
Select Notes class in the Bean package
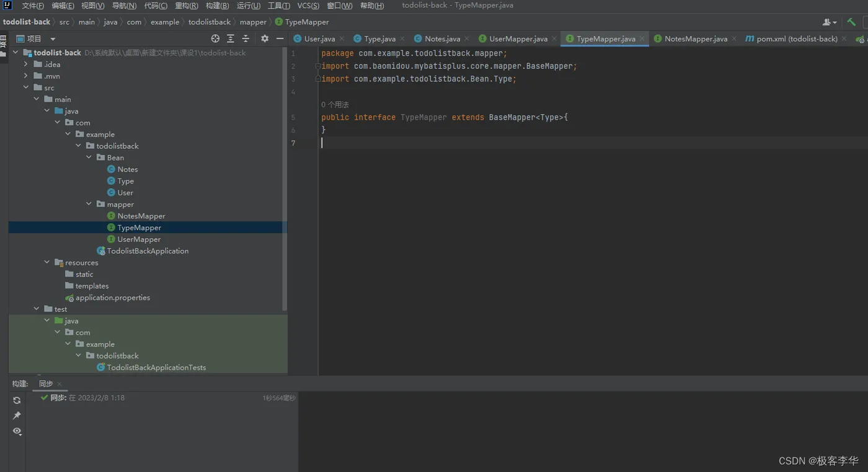click(123, 169)
